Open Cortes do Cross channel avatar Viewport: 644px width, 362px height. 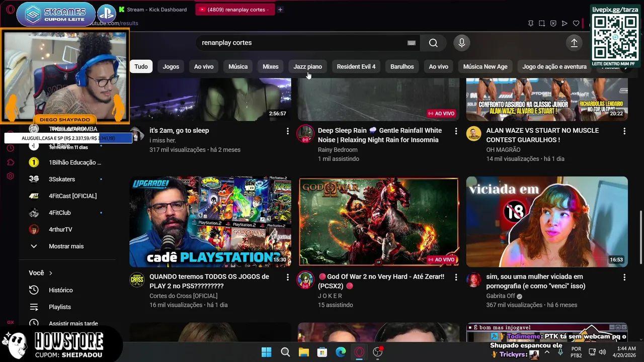(137, 280)
